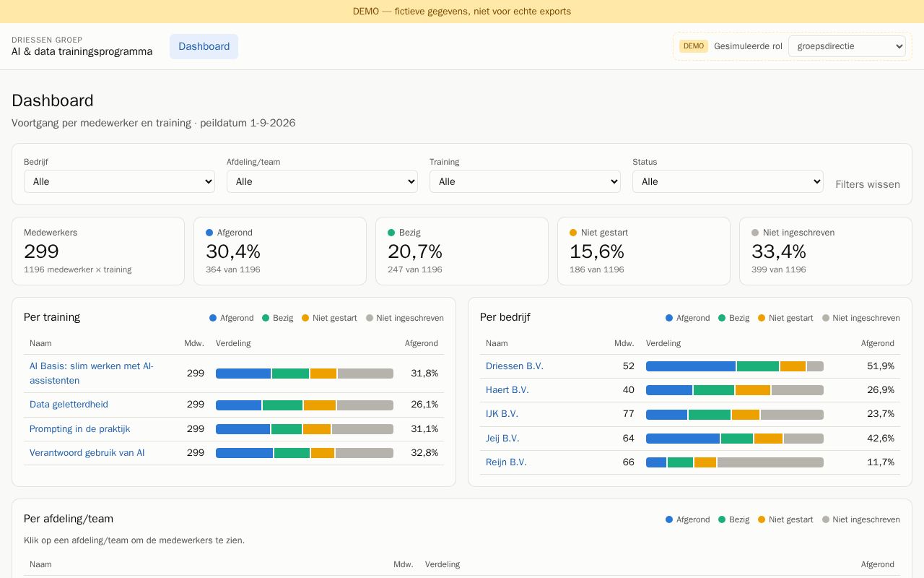Image resolution: width=924 pixels, height=578 pixels.
Task: Click the 30,4% Afgerond summary value
Action: (233, 251)
